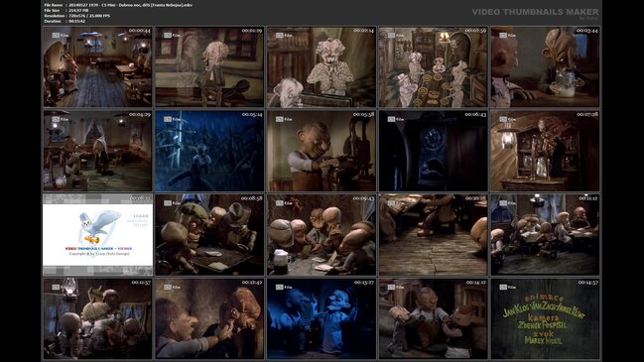This screenshot has width=644, height=362.
Task: Click the Video Thumbnails Maker watermark title
Action: 535,12
